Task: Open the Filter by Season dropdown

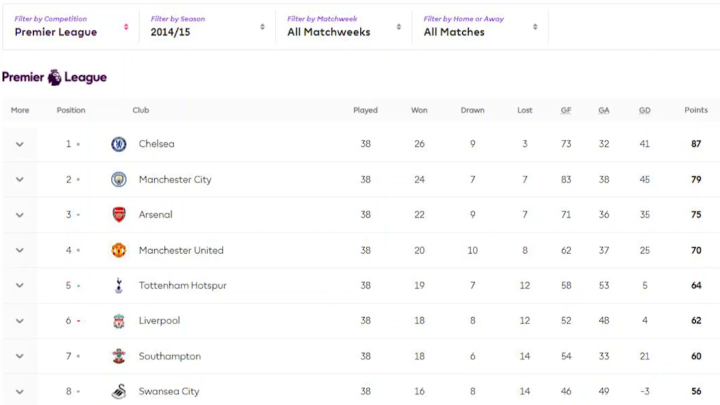Action: tap(207, 26)
